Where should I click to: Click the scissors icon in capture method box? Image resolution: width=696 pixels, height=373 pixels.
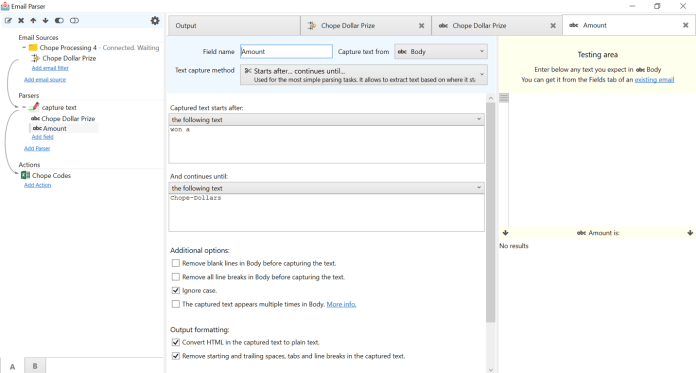[248, 71]
